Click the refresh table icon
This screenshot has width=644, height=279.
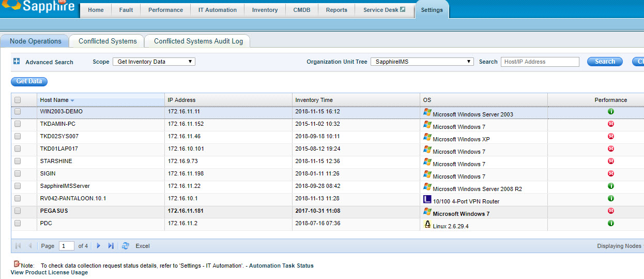125,246
